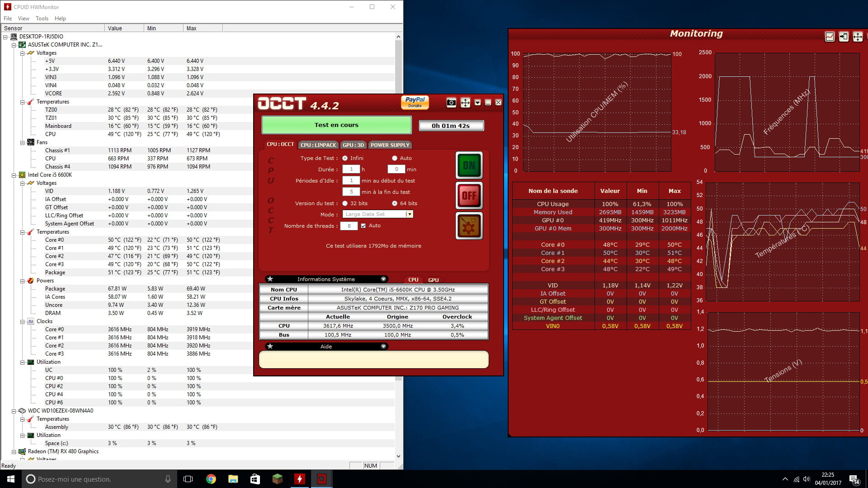The height and width of the screenshot is (488, 868).
Task: Open the POWER SUPPLY tab
Action: click(x=390, y=145)
